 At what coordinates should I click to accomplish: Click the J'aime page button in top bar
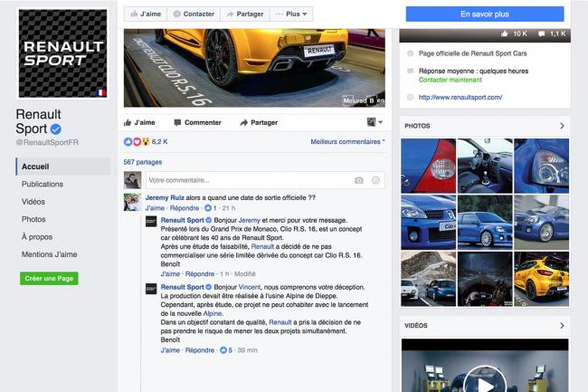click(x=146, y=14)
